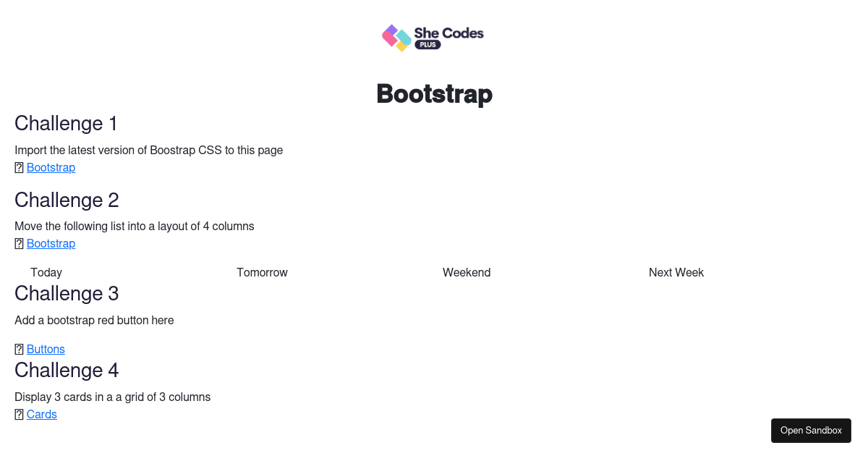
Task: Select the Tomorrow list item
Action: click(x=262, y=272)
